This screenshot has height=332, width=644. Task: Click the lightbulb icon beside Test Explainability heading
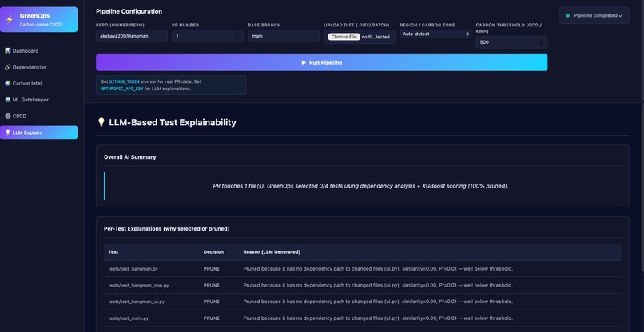[x=101, y=122]
